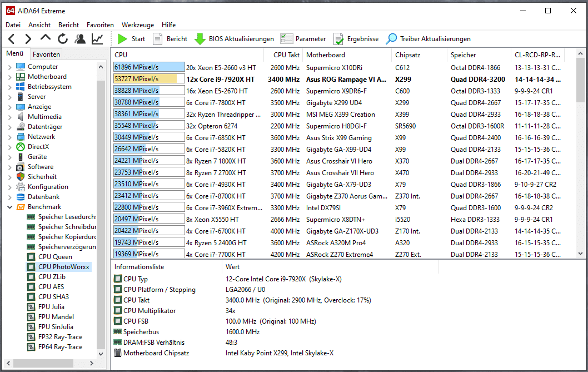Select the FPU SinJulia benchmark
Screen dimensions: 588x372
[x=50, y=327]
